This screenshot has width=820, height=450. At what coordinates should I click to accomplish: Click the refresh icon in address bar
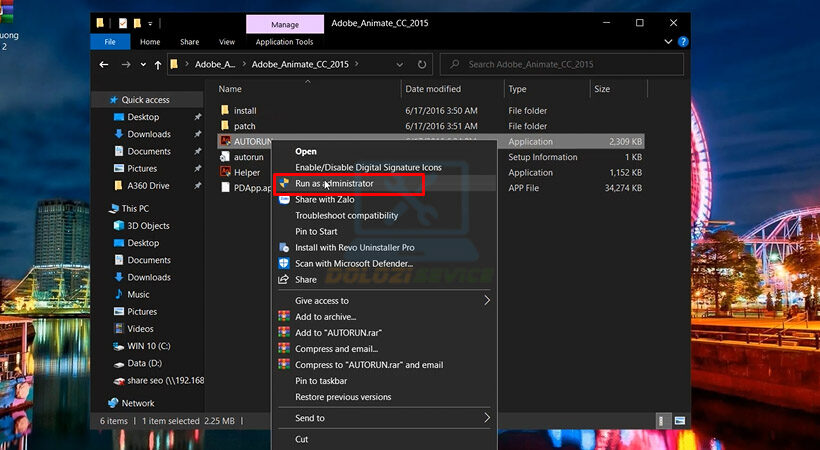coord(423,64)
